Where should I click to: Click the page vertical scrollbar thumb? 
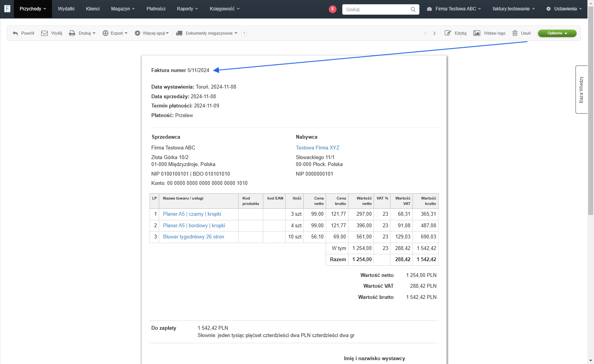coord(591,111)
